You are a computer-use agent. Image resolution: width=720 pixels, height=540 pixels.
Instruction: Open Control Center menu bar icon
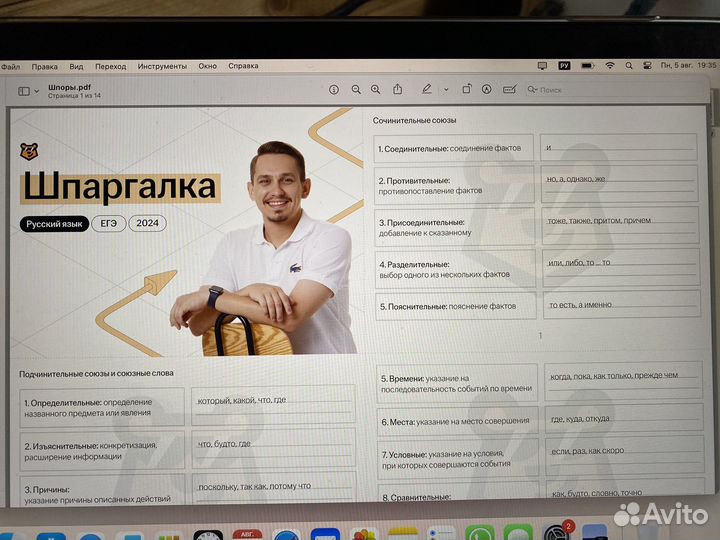pyautogui.click(x=647, y=66)
